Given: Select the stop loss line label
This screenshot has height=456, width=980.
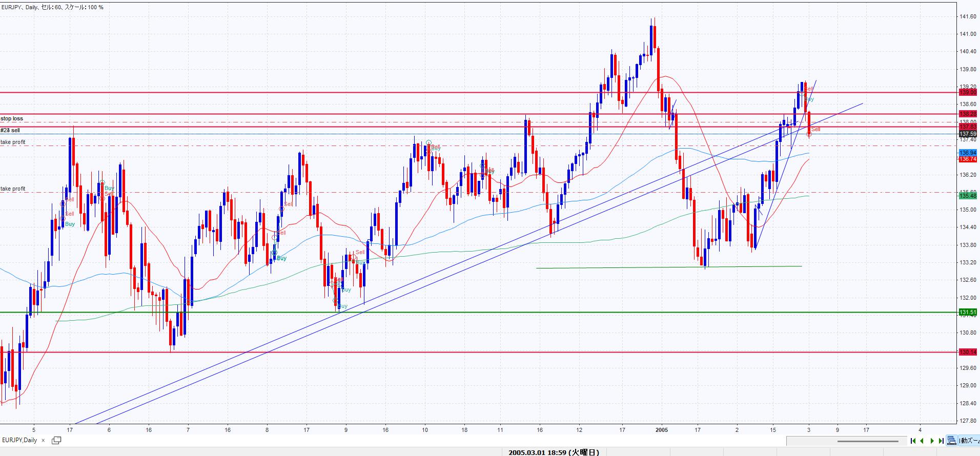Looking at the screenshot, I should 12,118.
